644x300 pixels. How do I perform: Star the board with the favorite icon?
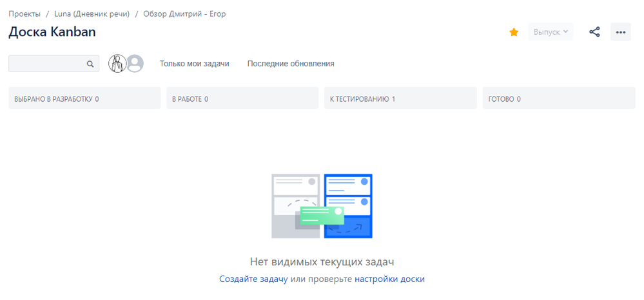coord(513,32)
